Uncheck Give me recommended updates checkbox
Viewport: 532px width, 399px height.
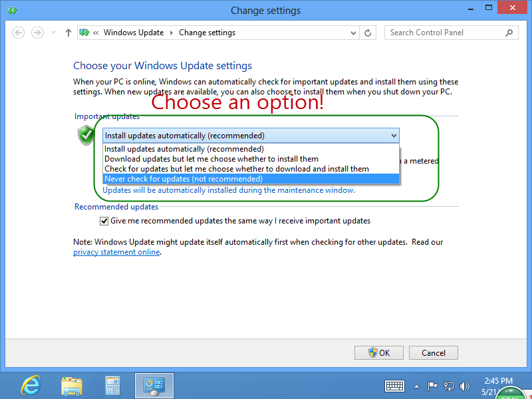point(104,221)
